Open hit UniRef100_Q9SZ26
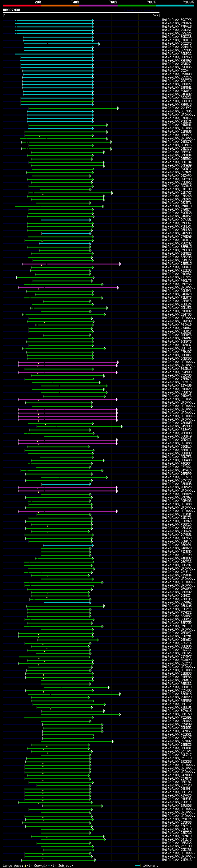 176,33
